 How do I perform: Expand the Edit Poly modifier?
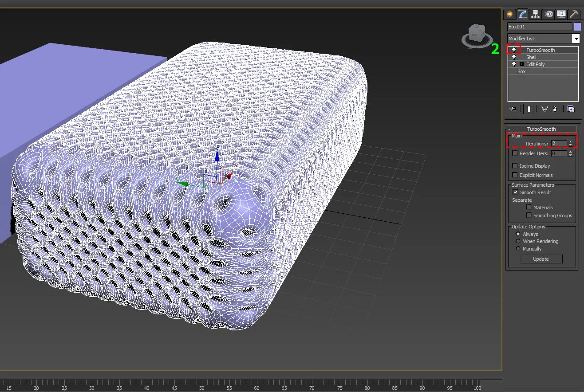[x=521, y=64]
